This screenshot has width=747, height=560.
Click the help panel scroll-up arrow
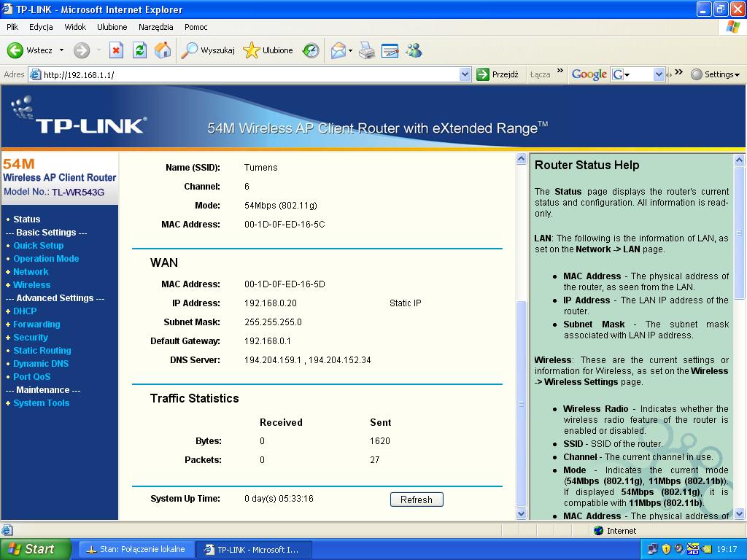tap(740, 160)
